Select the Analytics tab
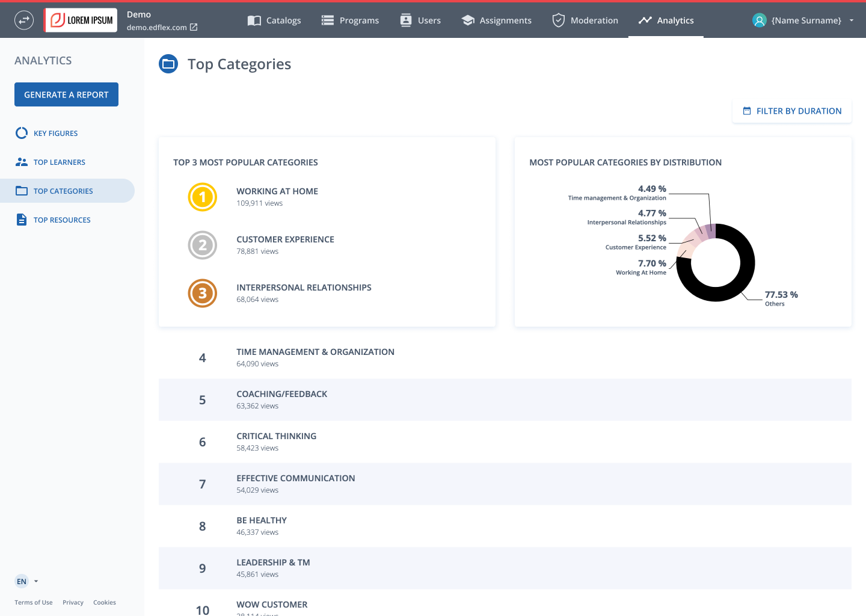866x616 pixels. pos(666,20)
